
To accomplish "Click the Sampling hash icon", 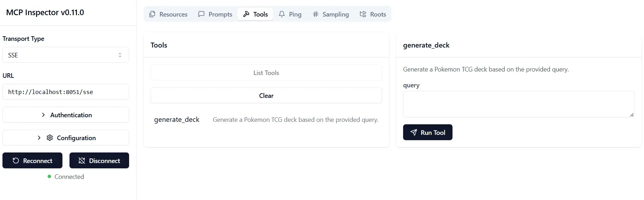I will click(316, 14).
